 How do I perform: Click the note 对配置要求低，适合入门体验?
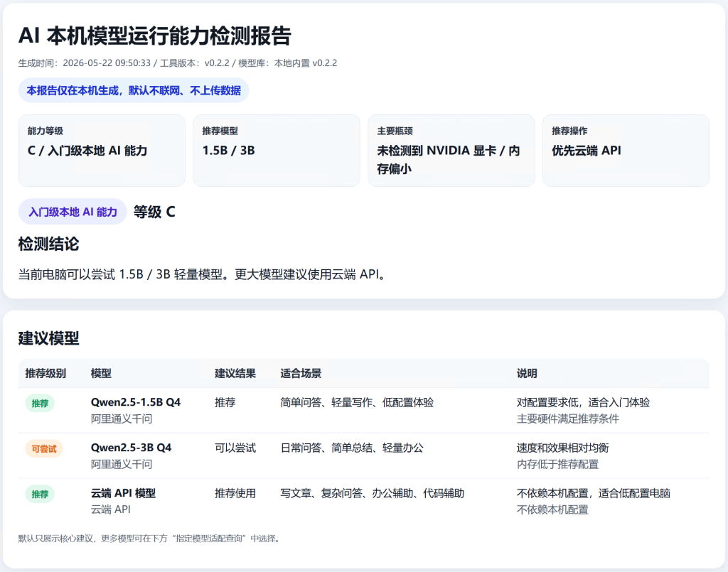(583, 402)
